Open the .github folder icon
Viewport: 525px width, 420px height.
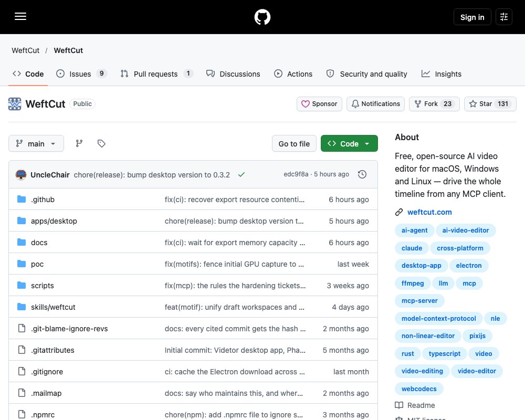(22, 199)
